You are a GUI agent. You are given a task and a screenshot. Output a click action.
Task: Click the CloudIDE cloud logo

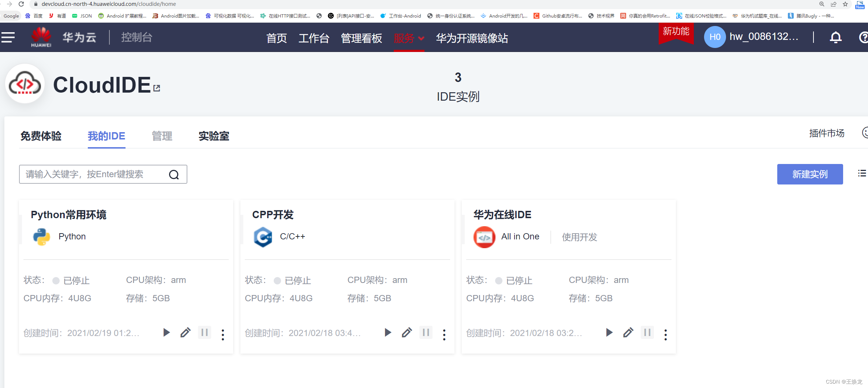pyautogui.click(x=25, y=84)
